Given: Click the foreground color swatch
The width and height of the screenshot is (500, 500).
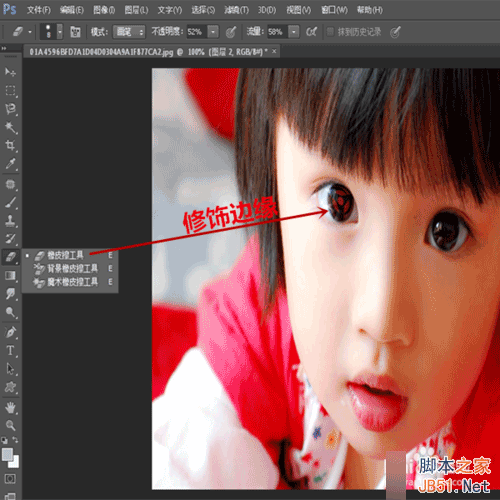Looking at the screenshot, I should pos(7,454).
